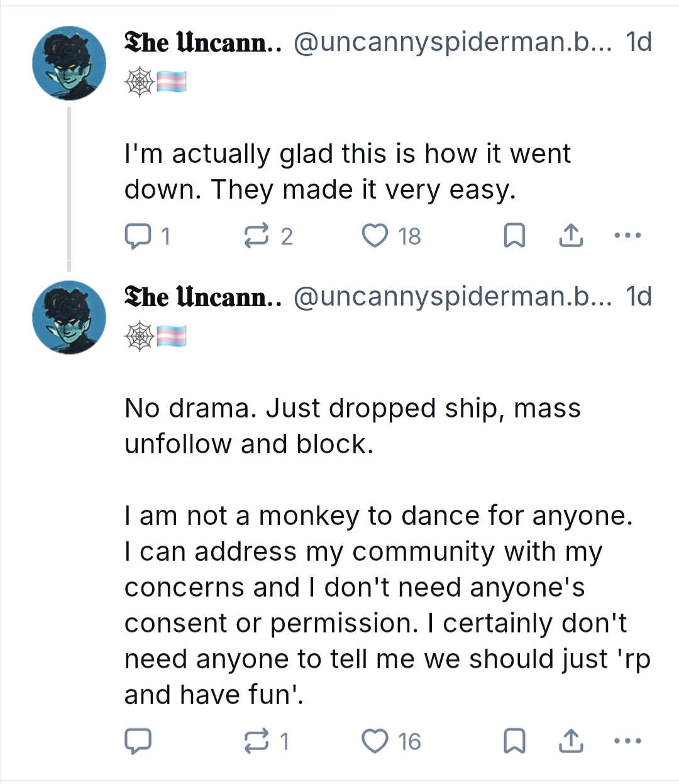Share the 'monkey to dance' post
Image resolution: width=679 pixels, height=784 pixels.
pos(570,742)
